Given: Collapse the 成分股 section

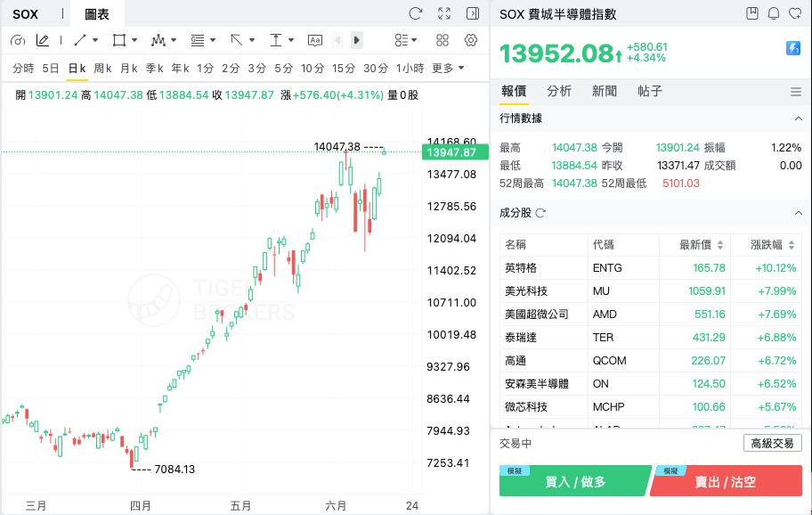Looking at the screenshot, I should (x=799, y=213).
